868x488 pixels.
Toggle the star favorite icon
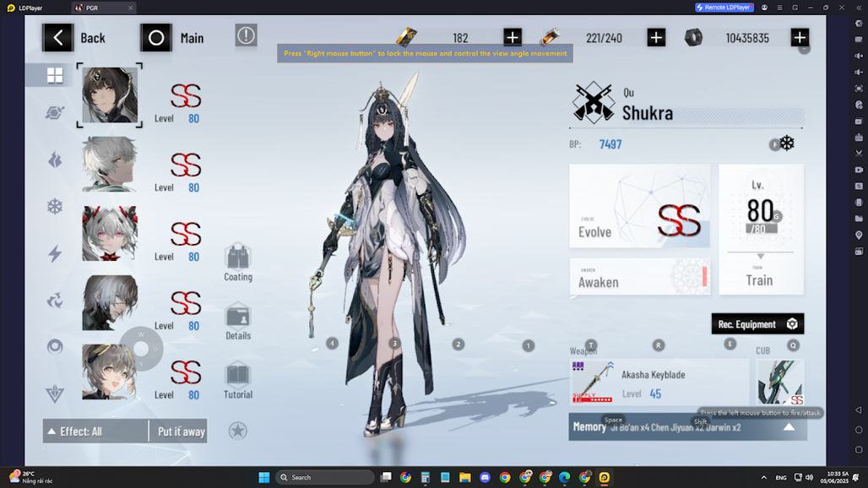238,431
